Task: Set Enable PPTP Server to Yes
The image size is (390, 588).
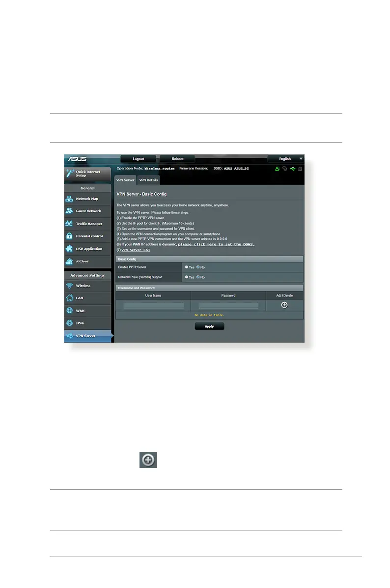Action: click(187, 267)
